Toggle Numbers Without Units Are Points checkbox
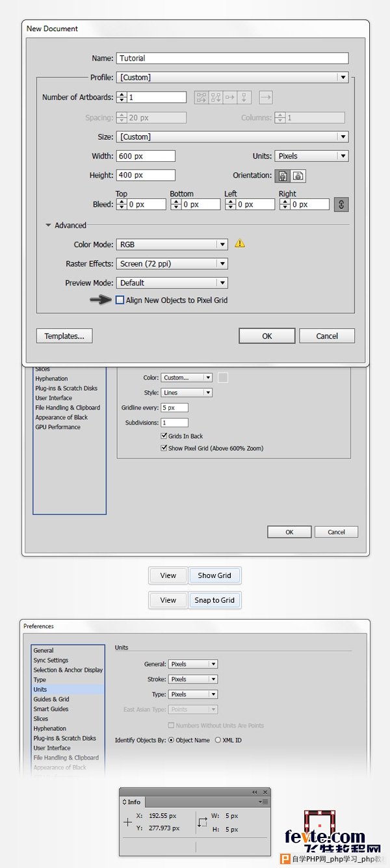The width and height of the screenshot is (390, 868). (x=172, y=726)
